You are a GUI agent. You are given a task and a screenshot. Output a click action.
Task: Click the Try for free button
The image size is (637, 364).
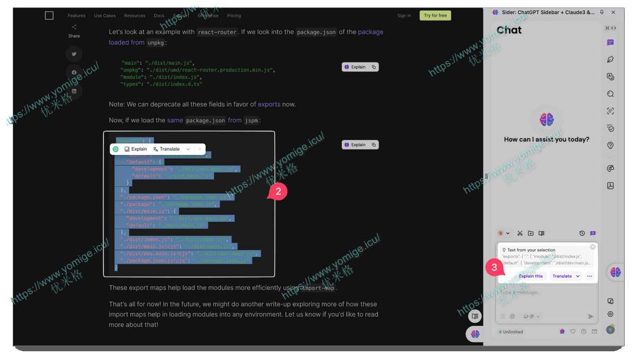435,15
